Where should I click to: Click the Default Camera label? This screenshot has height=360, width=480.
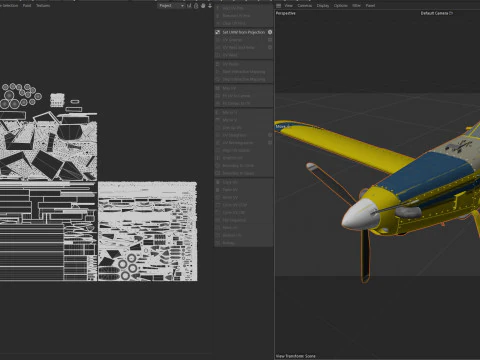pyautogui.click(x=434, y=13)
